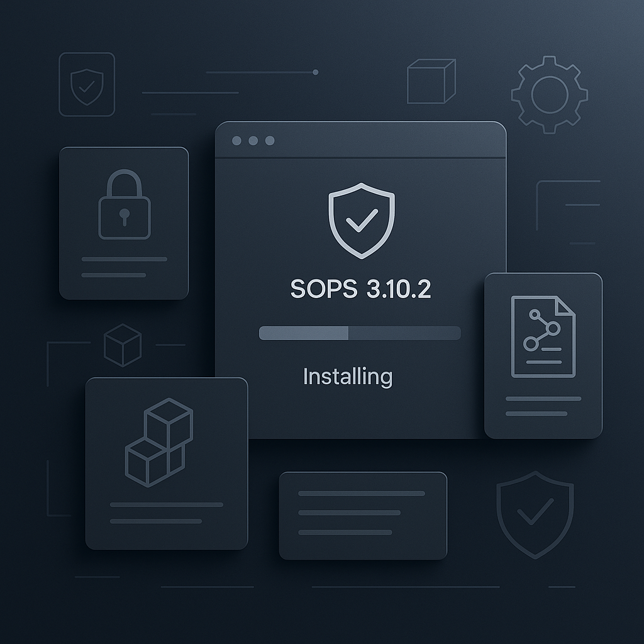Viewport: 644px width, 644px height.
Task: Click the gear icon in the background
Action: tap(550, 95)
